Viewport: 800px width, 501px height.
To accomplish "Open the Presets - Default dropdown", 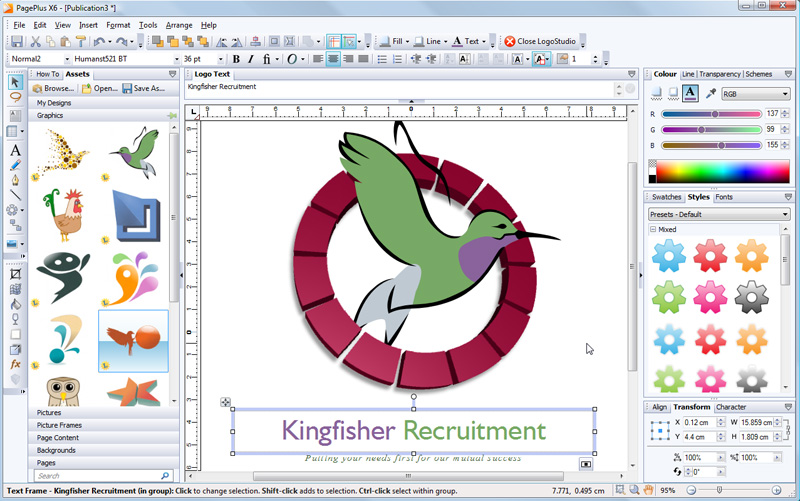I will 719,214.
